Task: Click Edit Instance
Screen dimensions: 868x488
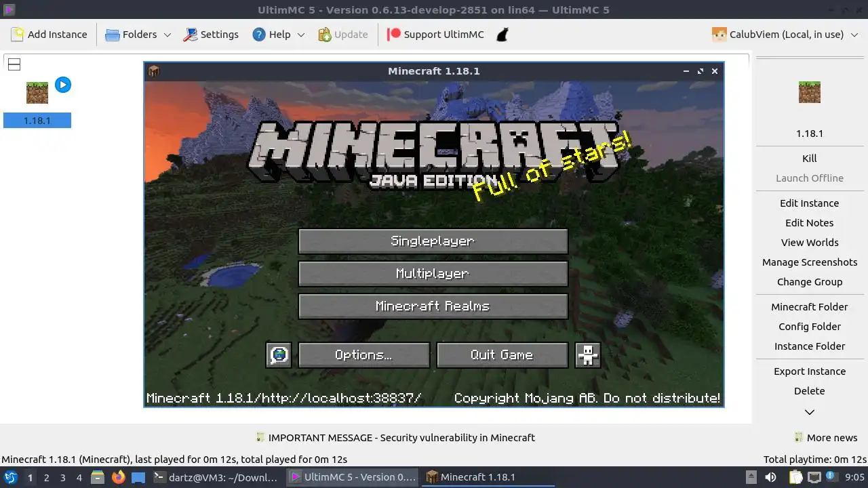Action: [810, 203]
